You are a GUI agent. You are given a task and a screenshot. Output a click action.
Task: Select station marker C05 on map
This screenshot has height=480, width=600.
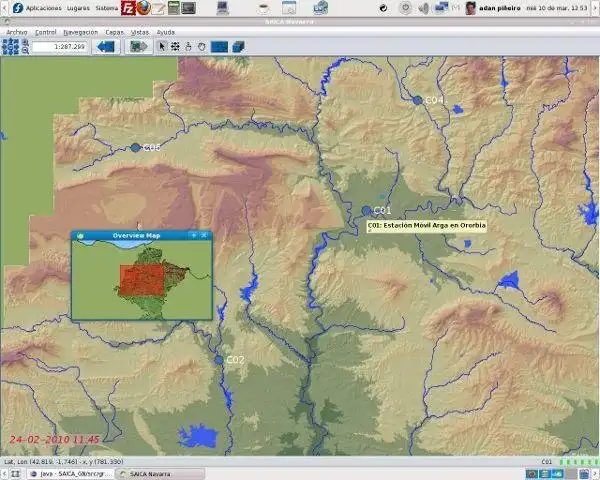[x=135, y=147]
